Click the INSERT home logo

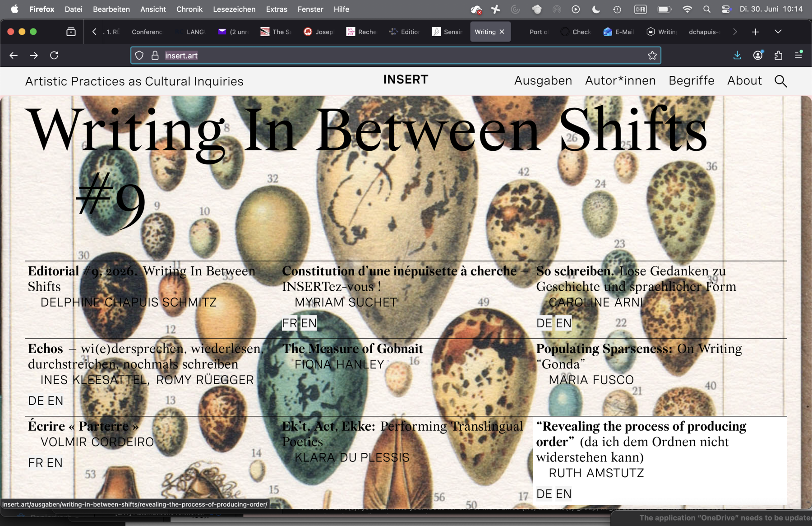(x=406, y=80)
